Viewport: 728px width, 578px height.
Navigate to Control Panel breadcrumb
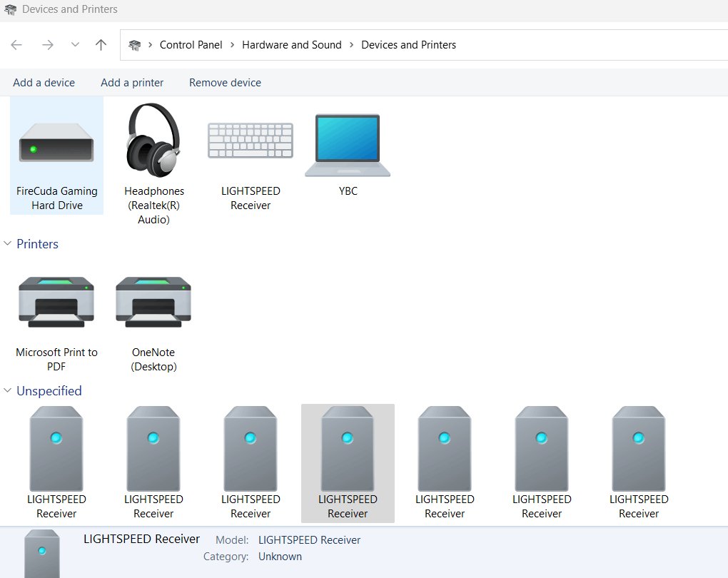[x=191, y=44]
